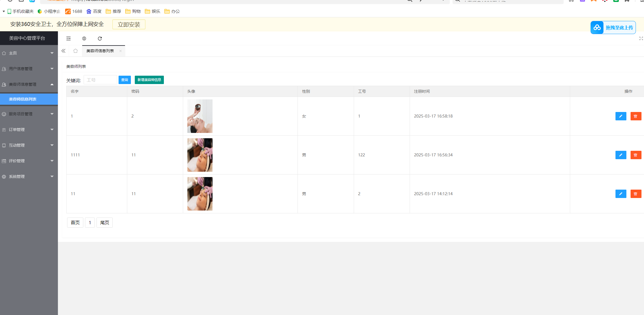This screenshot has height=315, width=644.
Task: Delete the beautician registered at 14:12:14
Action: 636,194
